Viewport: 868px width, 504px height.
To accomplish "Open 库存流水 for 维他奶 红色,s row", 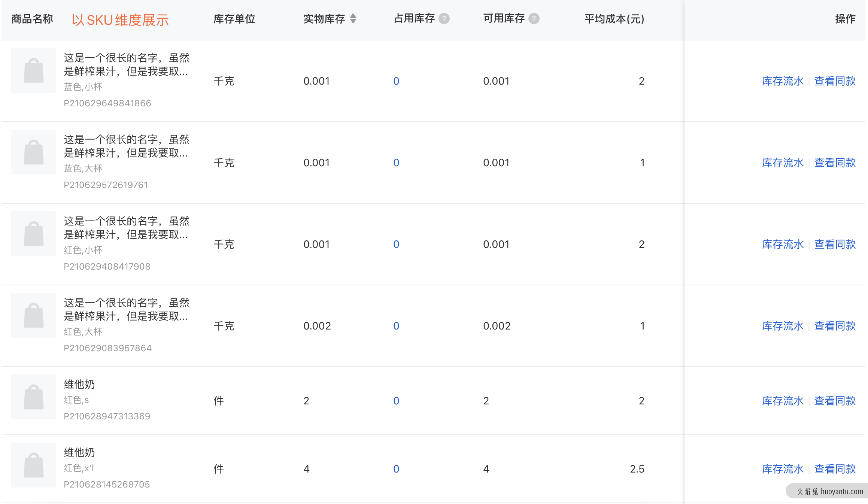I will [783, 401].
